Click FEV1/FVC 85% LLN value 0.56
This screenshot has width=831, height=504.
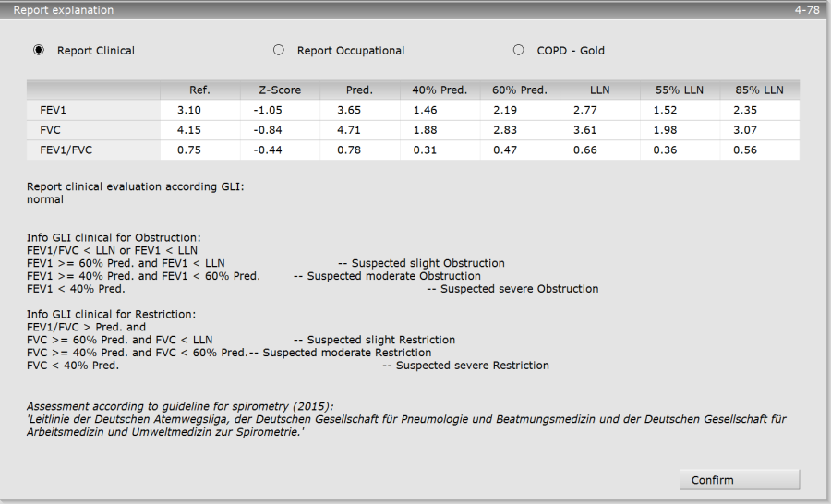pyautogui.click(x=745, y=150)
